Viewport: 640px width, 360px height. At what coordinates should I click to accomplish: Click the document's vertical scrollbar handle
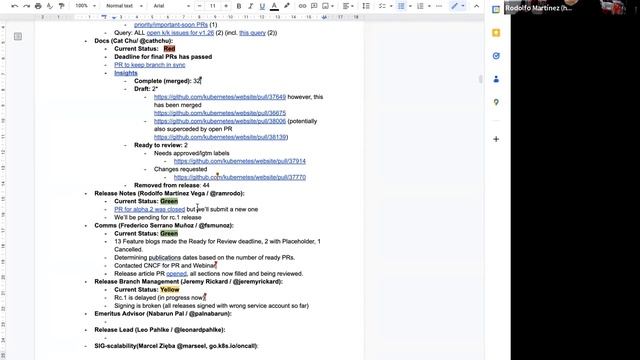point(480,79)
